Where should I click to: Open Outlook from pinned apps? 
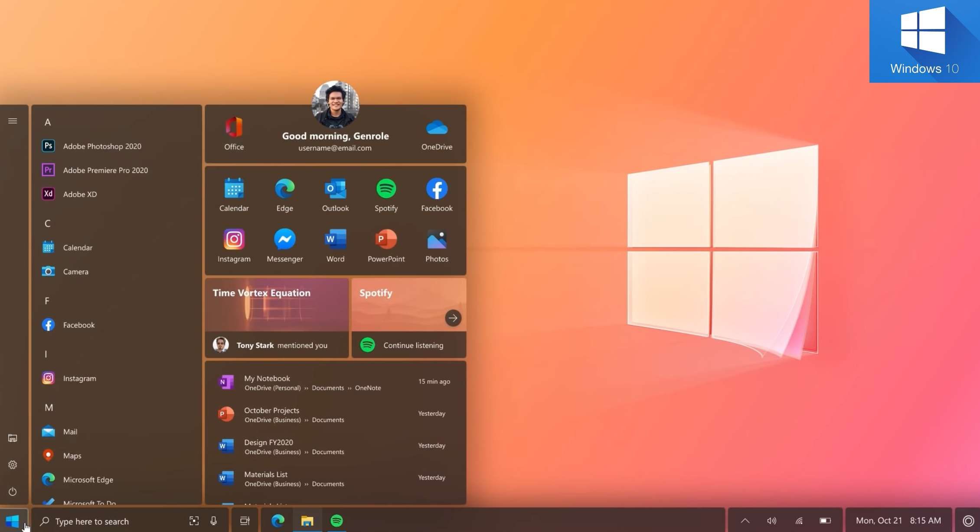pyautogui.click(x=335, y=195)
